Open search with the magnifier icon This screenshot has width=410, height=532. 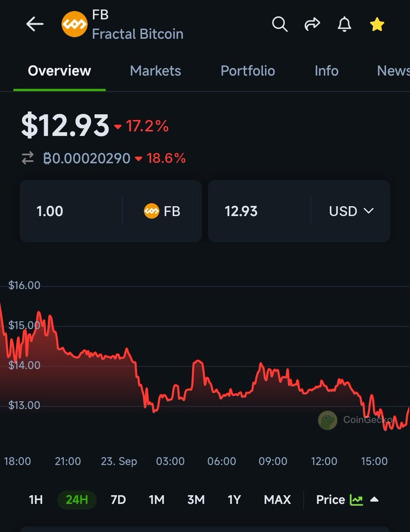coord(280,24)
